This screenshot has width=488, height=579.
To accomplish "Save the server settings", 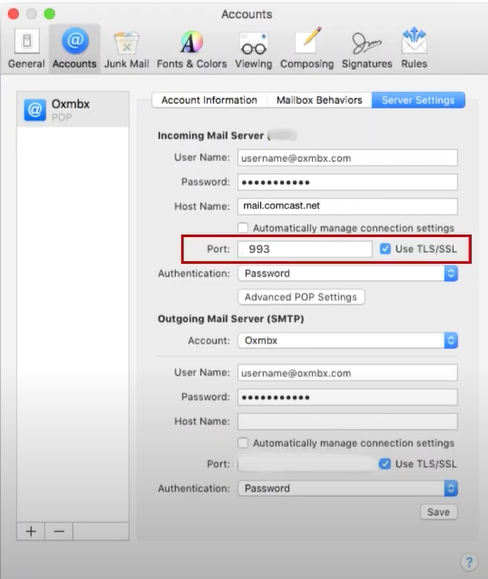I will 439,512.
